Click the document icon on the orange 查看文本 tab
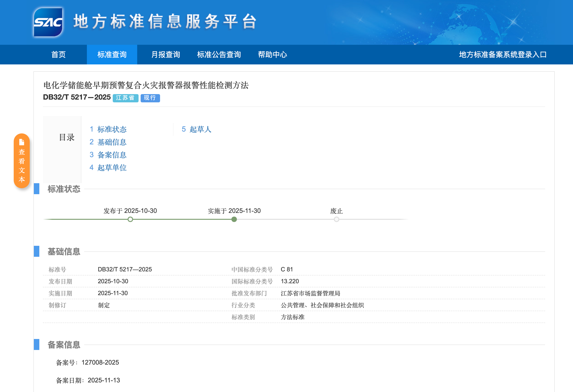The image size is (573, 392). click(x=22, y=142)
